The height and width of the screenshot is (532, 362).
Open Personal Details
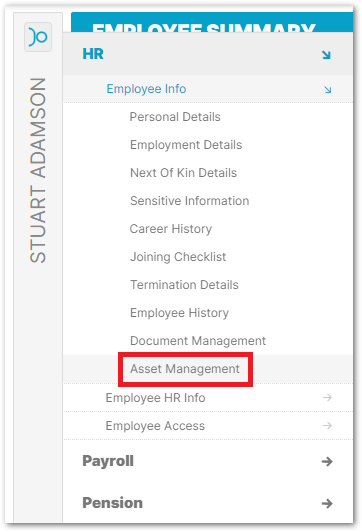(x=175, y=117)
